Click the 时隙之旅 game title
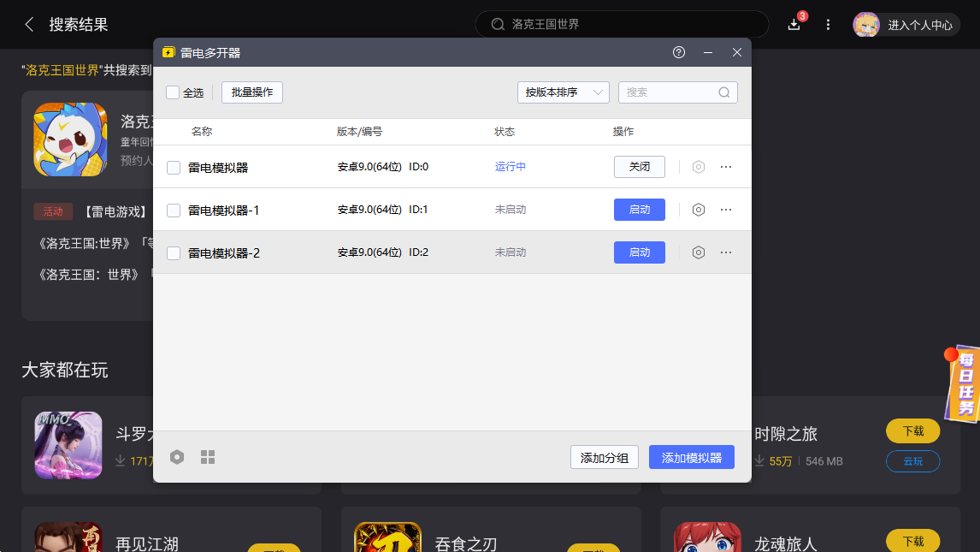The width and height of the screenshot is (980, 552). pyautogui.click(x=786, y=434)
